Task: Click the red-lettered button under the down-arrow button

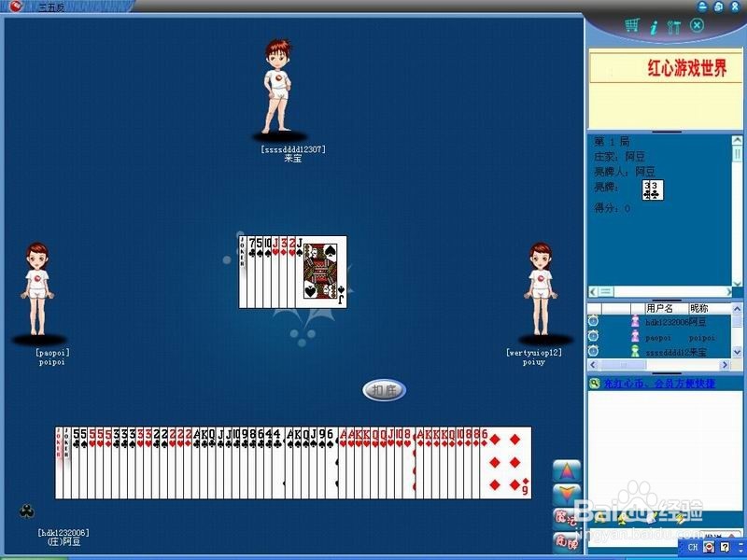Action: click(x=567, y=519)
